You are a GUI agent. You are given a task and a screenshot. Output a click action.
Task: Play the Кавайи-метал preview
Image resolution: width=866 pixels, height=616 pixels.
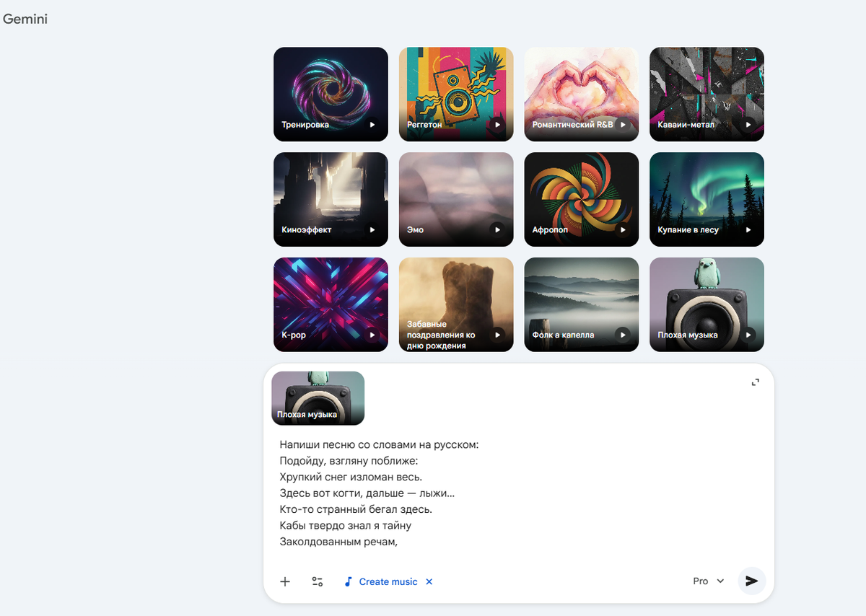[748, 124]
